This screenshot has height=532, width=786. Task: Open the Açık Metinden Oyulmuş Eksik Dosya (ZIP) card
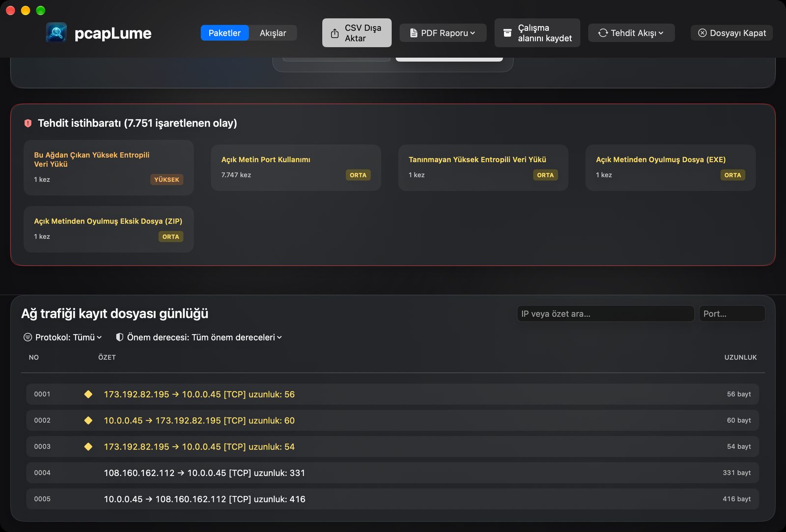[109, 229]
